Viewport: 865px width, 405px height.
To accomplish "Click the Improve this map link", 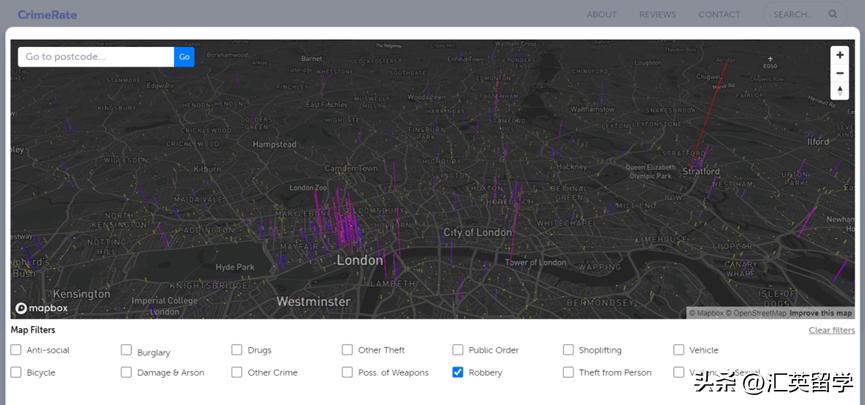I will 820,313.
